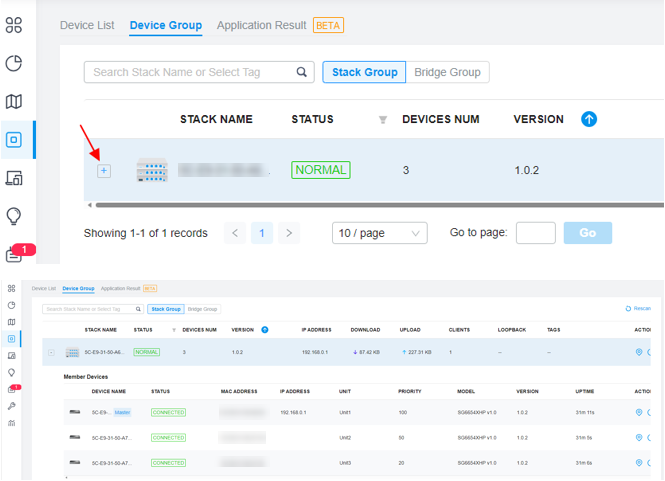Open the 10 / page size dropdown

click(x=379, y=233)
